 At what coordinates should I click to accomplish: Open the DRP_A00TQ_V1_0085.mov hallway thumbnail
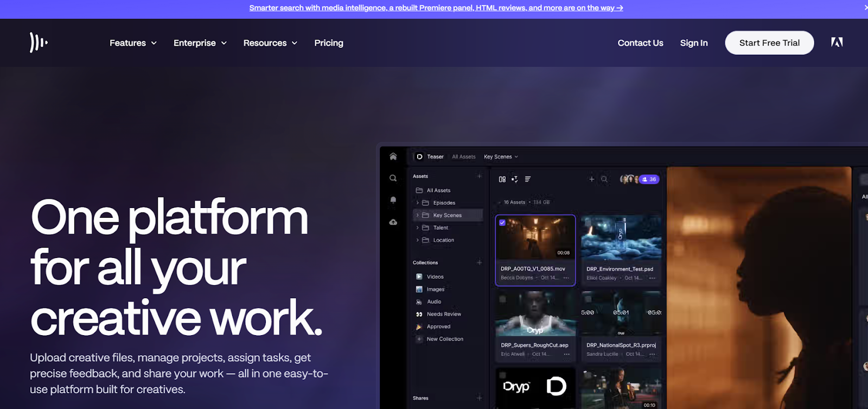click(535, 238)
